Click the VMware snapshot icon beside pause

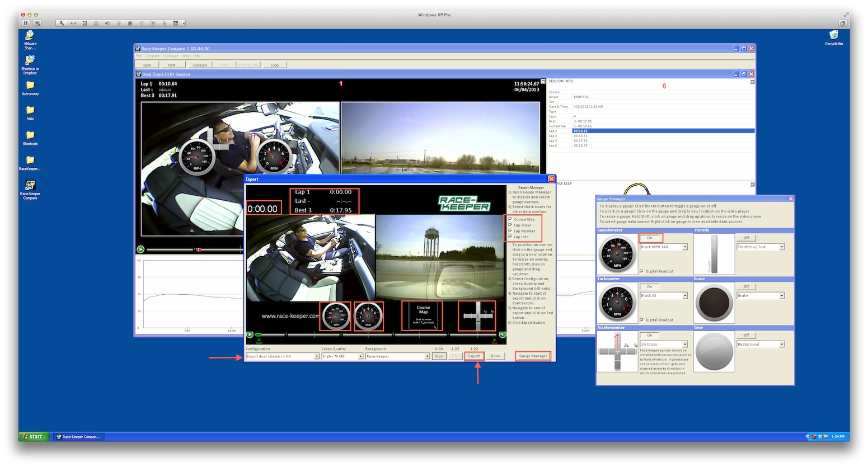37,23
